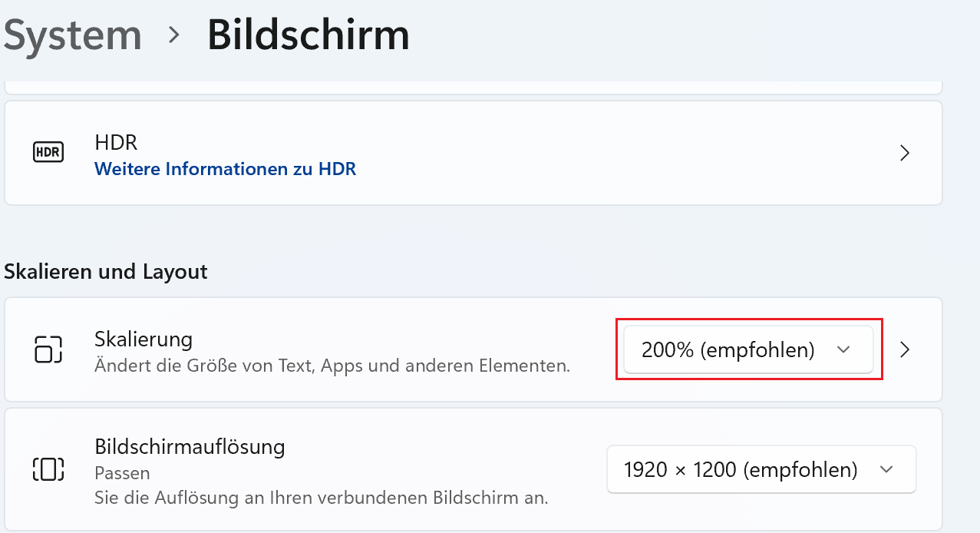Click the HDR row title text
980x533 pixels.
(x=116, y=142)
